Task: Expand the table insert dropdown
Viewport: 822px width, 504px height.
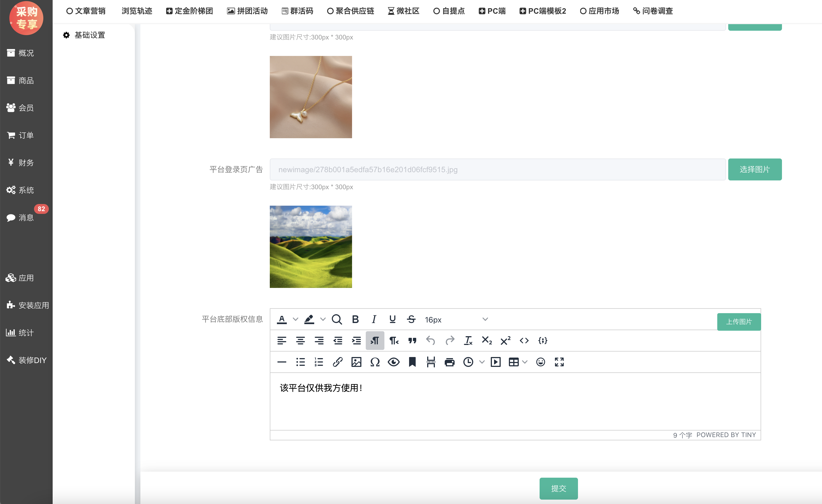Action: [x=525, y=362]
